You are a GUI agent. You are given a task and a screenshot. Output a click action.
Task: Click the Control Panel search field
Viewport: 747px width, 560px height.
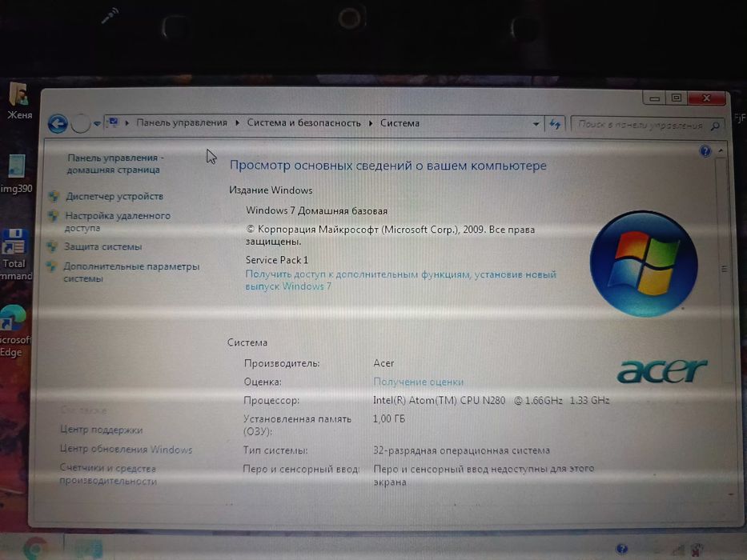[x=648, y=125]
